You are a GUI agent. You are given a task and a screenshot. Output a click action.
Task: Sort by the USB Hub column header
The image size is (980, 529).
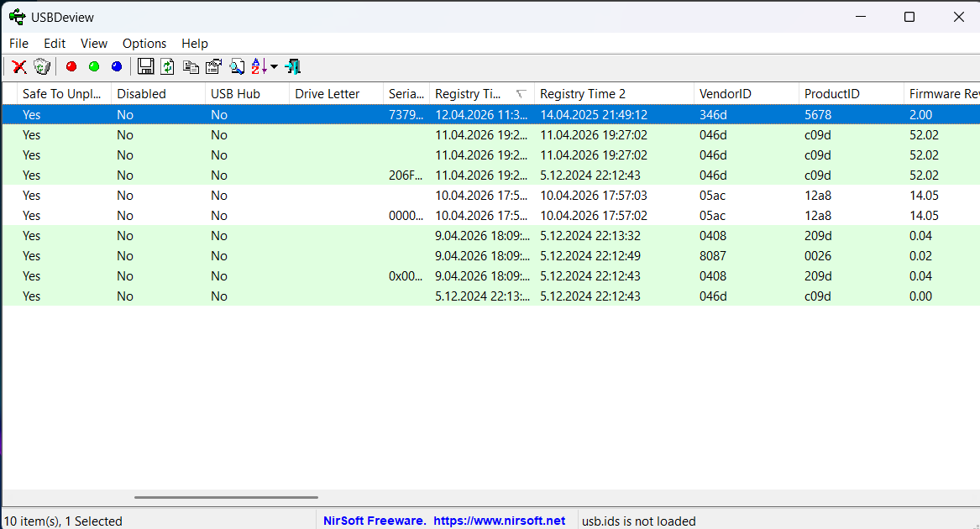tap(248, 94)
